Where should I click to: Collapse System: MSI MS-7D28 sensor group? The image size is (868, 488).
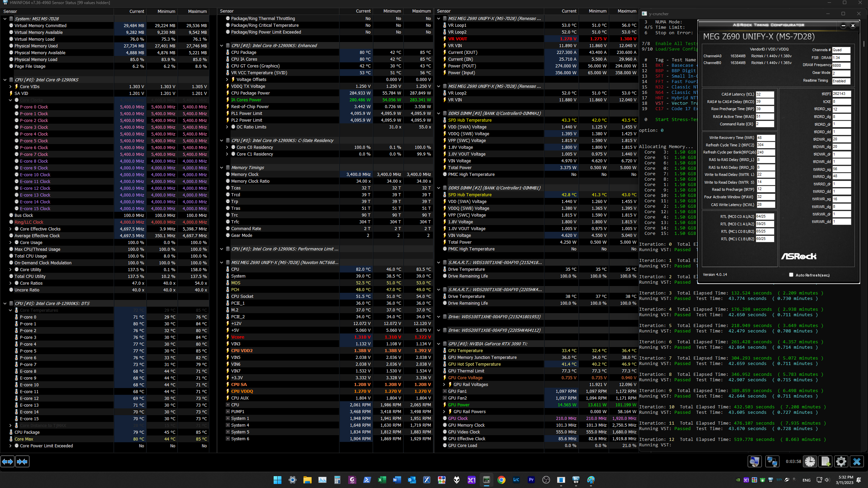tap(5, 19)
